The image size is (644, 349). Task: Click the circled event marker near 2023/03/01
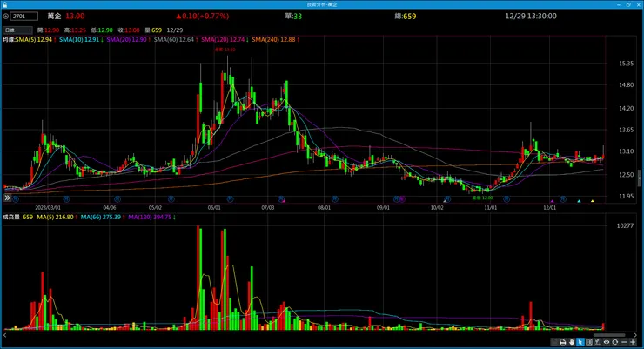click(x=66, y=199)
